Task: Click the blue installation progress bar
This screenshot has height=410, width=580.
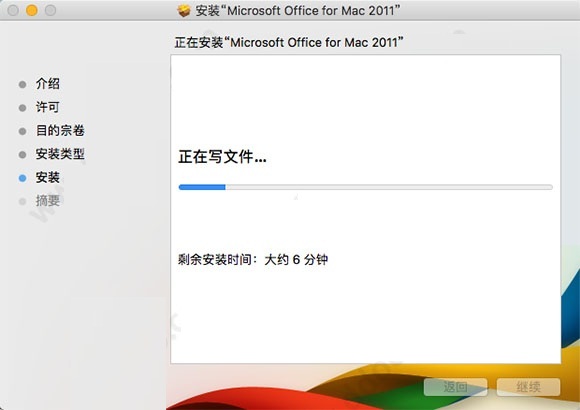Action: point(365,187)
